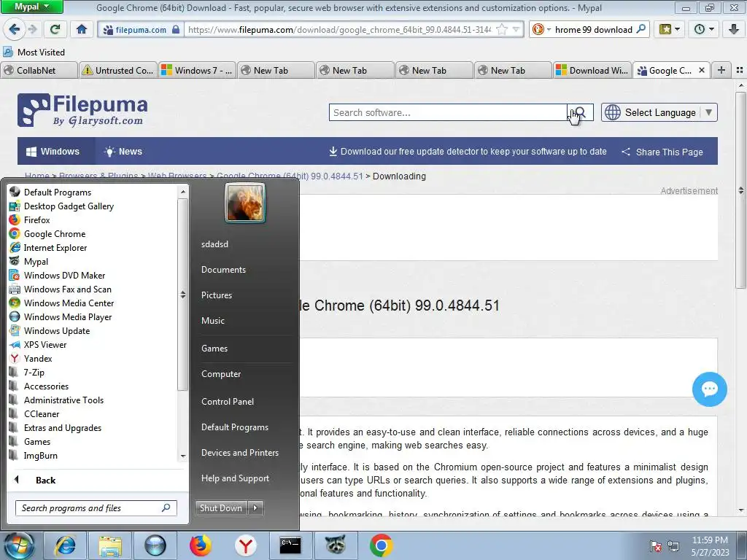Screen dimensions: 747x560
Task: Launch Firefox from the taskbar
Action: click(x=201, y=545)
